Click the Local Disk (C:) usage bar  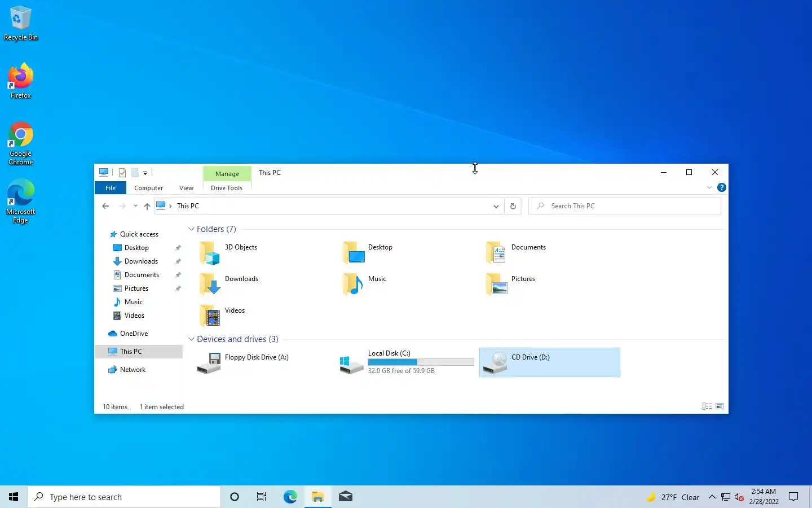tap(421, 362)
